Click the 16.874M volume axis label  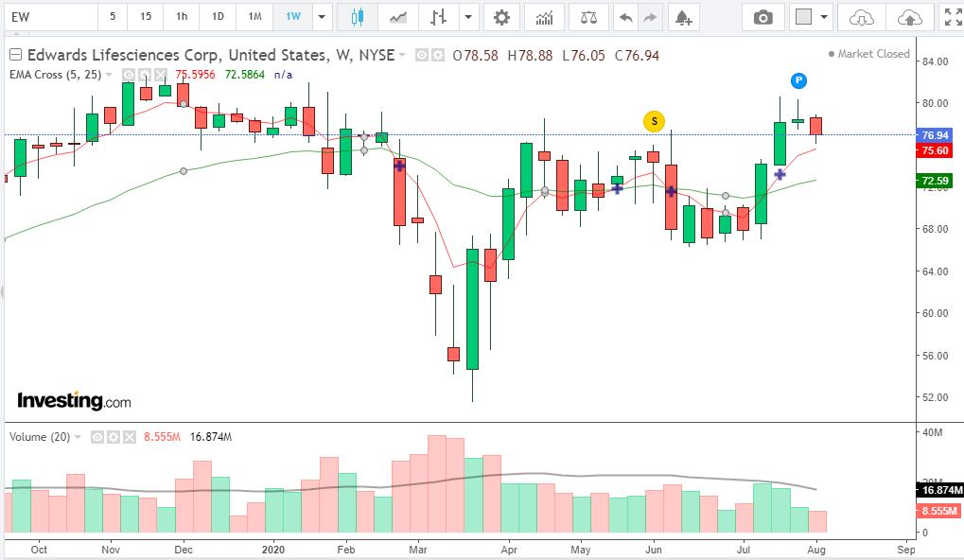tap(939, 490)
